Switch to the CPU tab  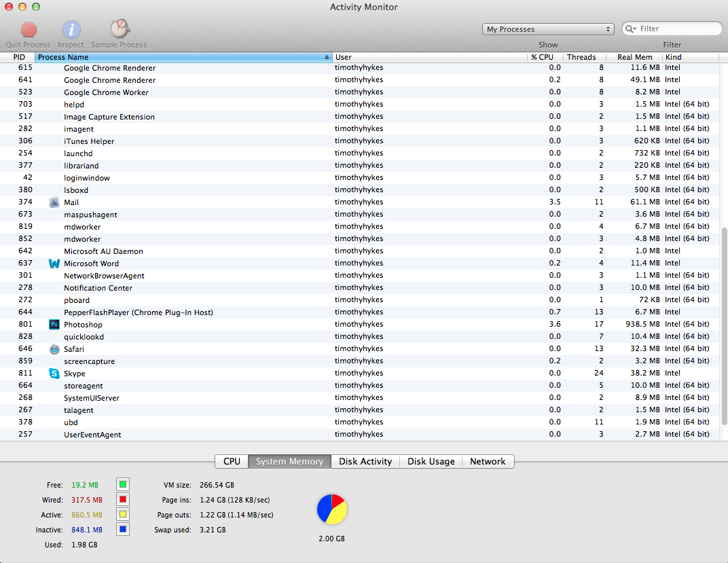pyautogui.click(x=232, y=461)
